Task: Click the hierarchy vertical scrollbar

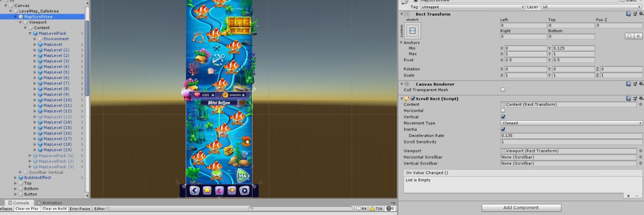Action: [87, 58]
